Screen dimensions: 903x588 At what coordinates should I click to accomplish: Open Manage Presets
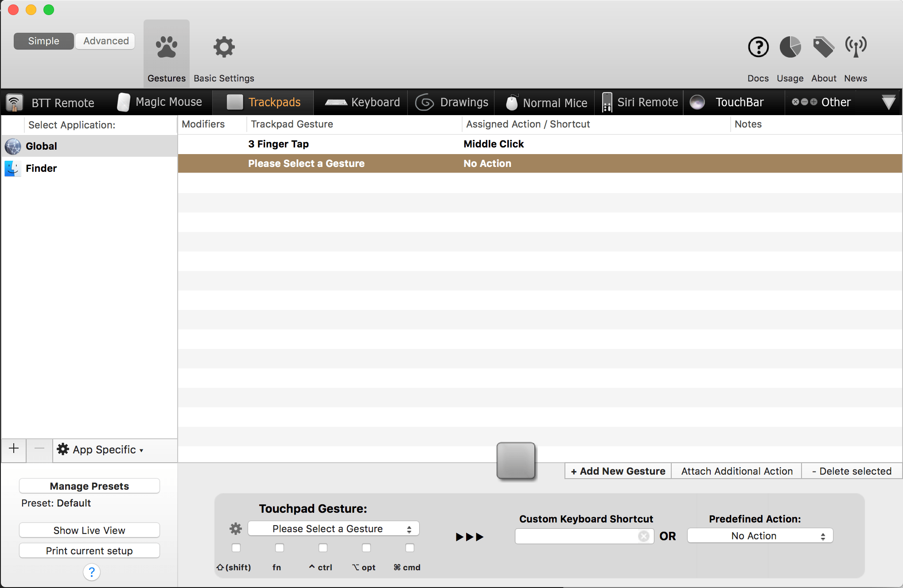click(90, 486)
